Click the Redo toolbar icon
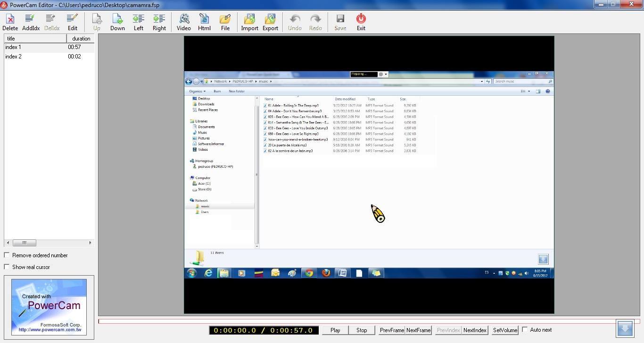Image resolution: width=644 pixels, height=343 pixels. (315, 22)
